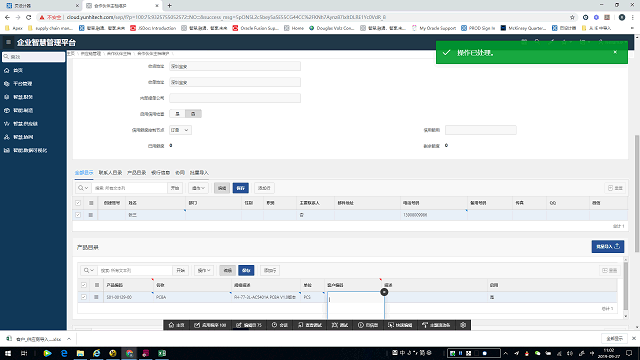Activate quick edit in developer toolbar

[400, 325]
